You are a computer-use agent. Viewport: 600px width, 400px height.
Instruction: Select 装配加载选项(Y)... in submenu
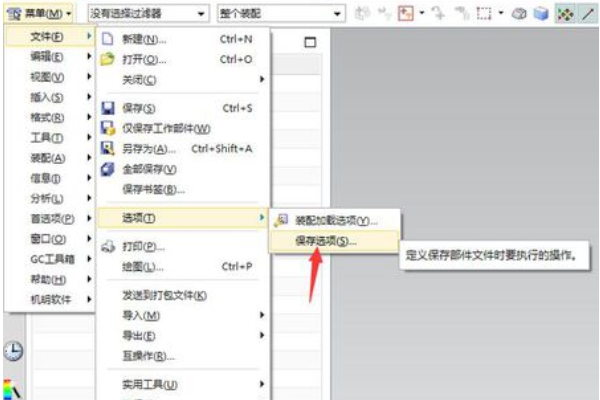[334, 220]
